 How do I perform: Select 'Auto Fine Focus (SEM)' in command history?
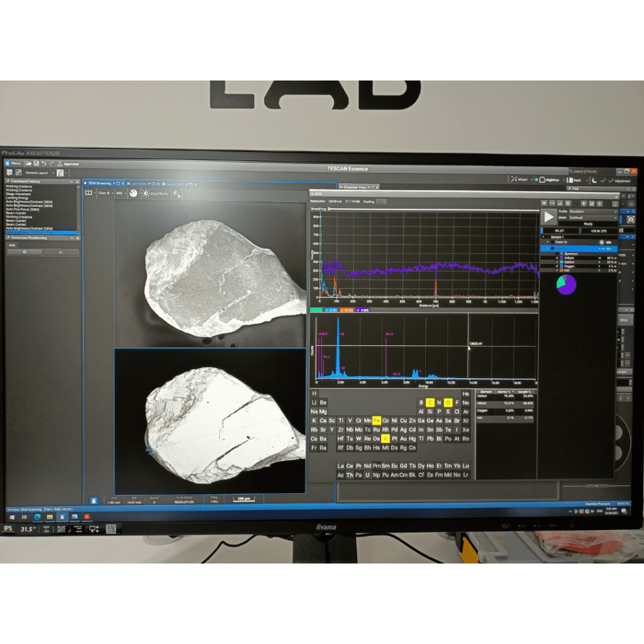pyautogui.click(x=23, y=209)
